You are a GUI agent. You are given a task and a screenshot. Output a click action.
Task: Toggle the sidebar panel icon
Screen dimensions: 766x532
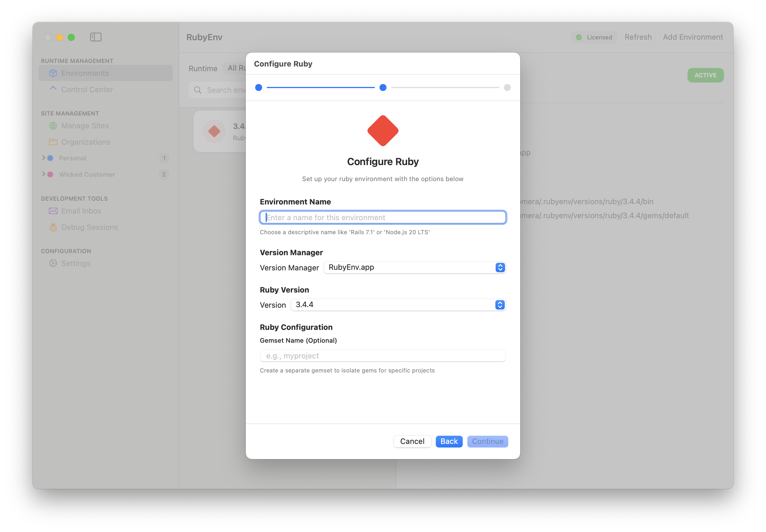point(96,37)
